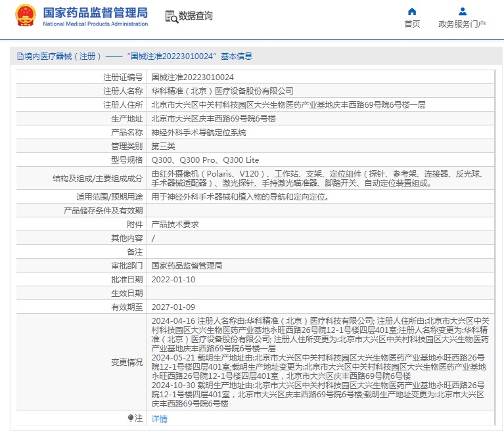Click the 政务服务门户 person icon

click(462, 11)
